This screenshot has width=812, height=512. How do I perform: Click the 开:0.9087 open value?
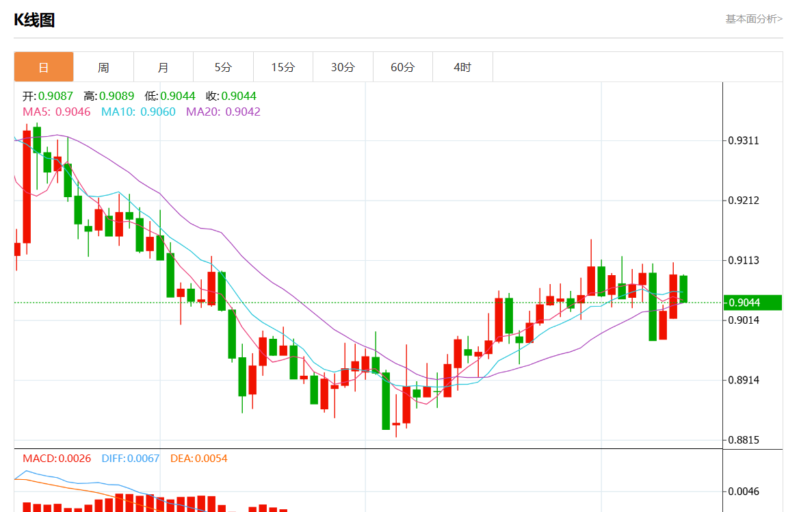[48, 96]
